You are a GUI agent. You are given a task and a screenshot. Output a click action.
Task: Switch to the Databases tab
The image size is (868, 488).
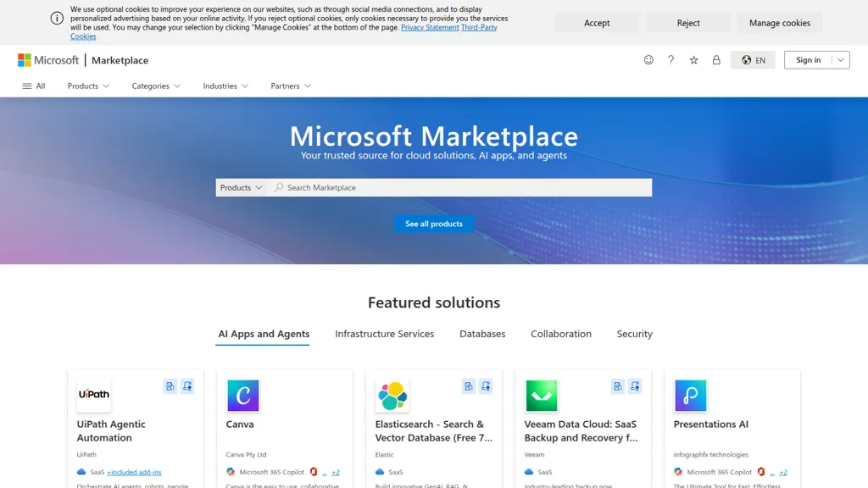point(482,334)
